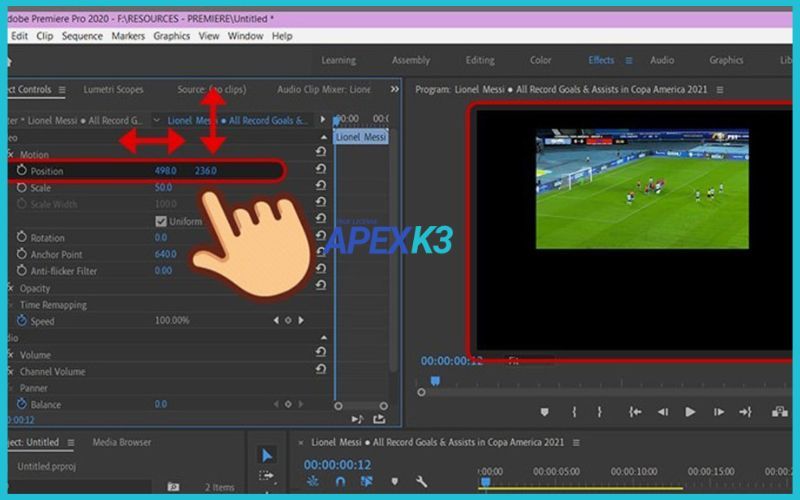Screen dimensions: 800x500
Task: Toggle animation stopwatch for Anchor Point
Action: (21, 254)
